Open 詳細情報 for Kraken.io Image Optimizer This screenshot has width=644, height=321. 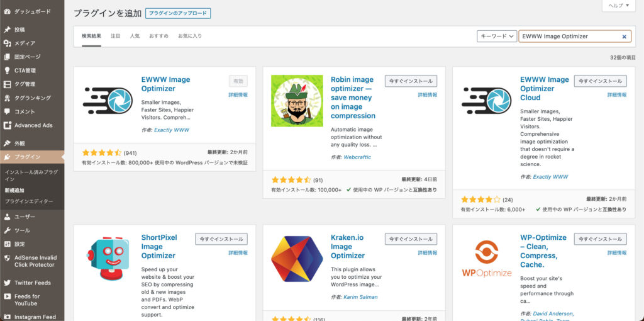(428, 253)
